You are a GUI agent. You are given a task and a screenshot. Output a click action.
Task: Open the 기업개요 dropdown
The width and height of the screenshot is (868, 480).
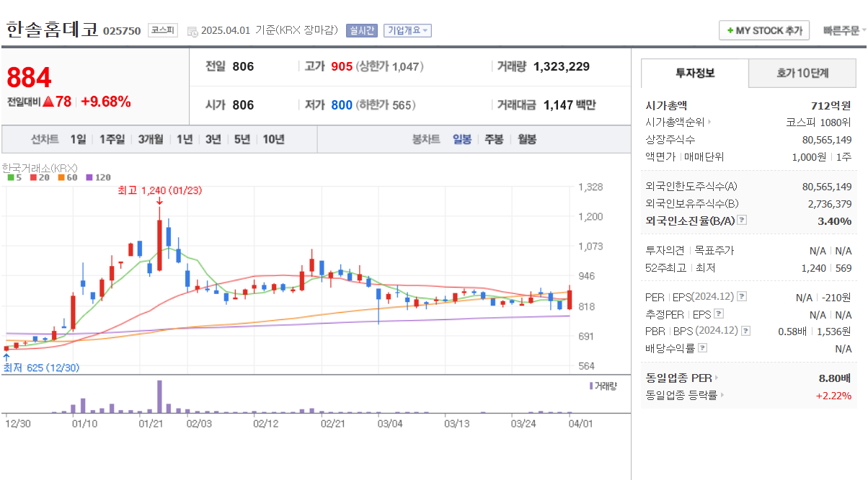click(407, 30)
